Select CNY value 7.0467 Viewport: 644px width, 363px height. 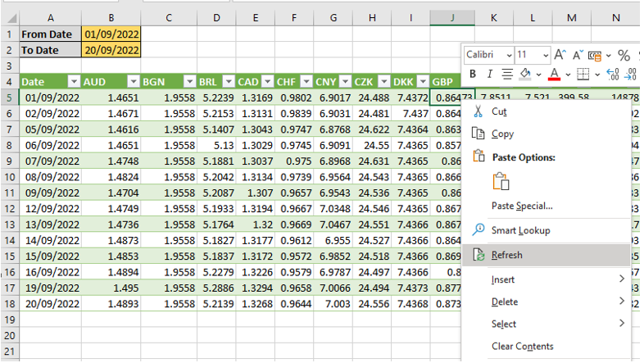(x=333, y=225)
